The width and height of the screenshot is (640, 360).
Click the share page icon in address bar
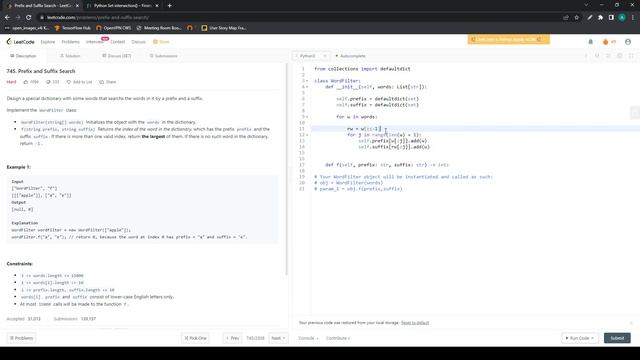(x=566, y=18)
